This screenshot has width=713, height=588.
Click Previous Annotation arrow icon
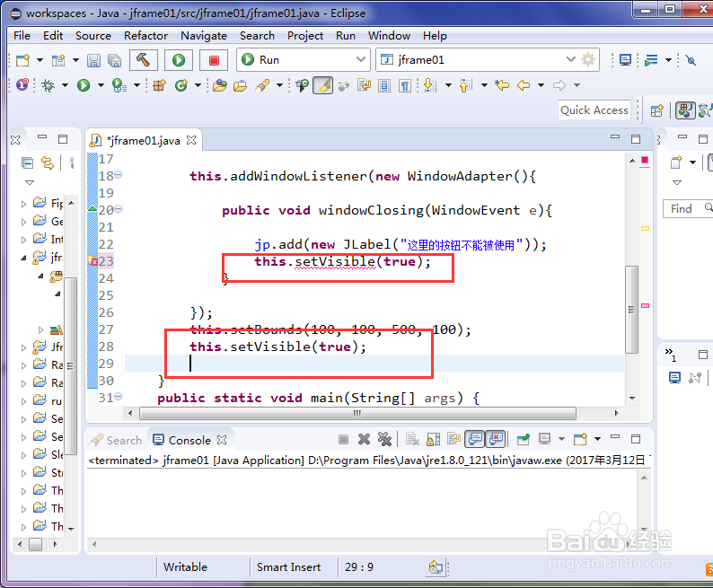tap(466, 85)
